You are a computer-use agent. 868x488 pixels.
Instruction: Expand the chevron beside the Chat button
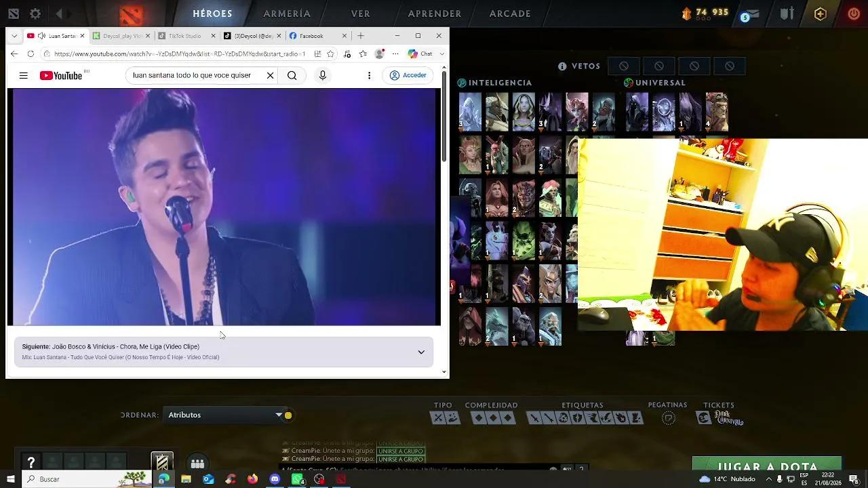pyautogui.click(x=442, y=54)
